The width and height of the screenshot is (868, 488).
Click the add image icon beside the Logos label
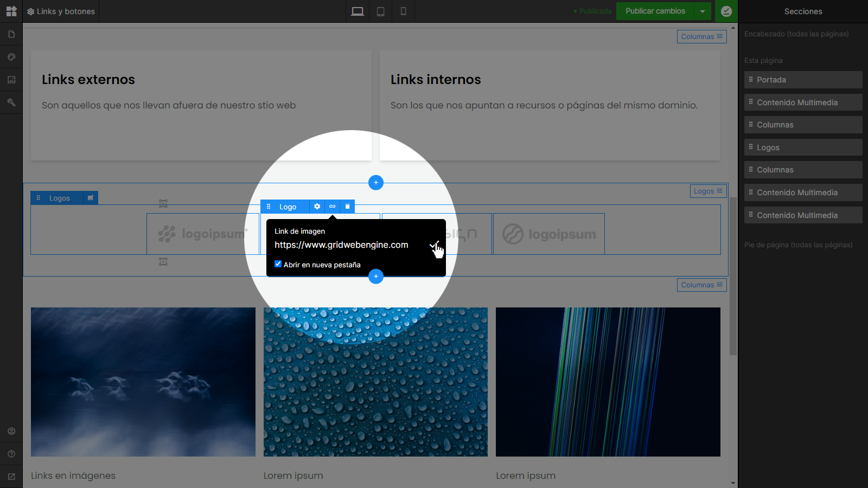(91, 198)
